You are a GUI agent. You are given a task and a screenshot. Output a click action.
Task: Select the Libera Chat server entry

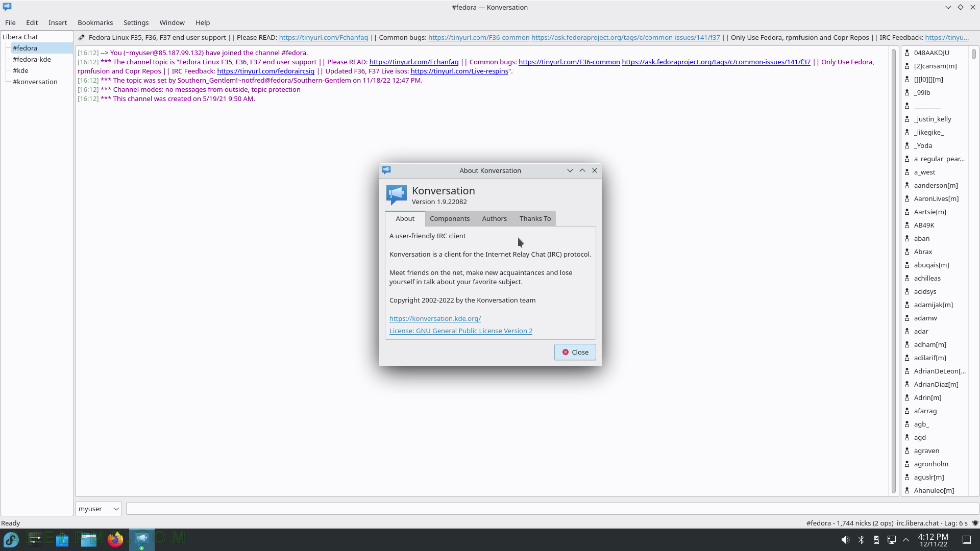(x=20, y=37)
